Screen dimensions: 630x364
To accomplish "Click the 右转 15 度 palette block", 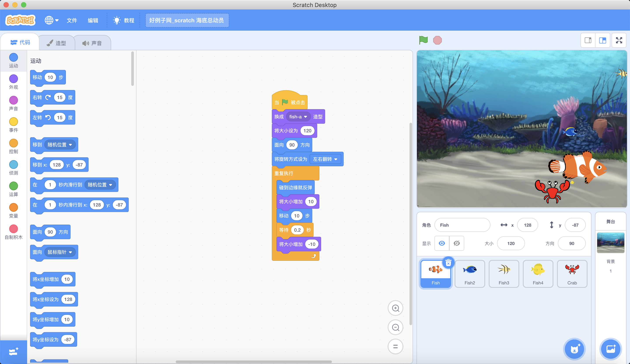I will point(52,98).
